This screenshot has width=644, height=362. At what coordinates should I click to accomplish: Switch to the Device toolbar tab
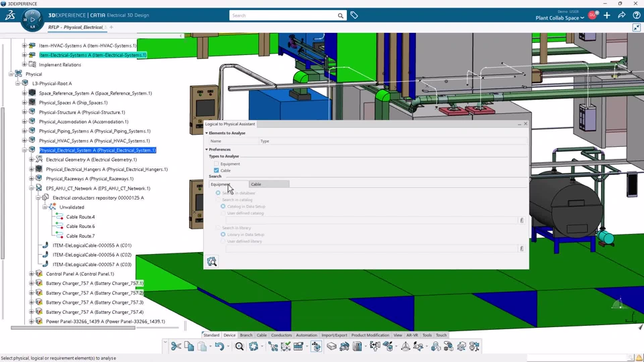pyautogui.click(x=229, y=335)
